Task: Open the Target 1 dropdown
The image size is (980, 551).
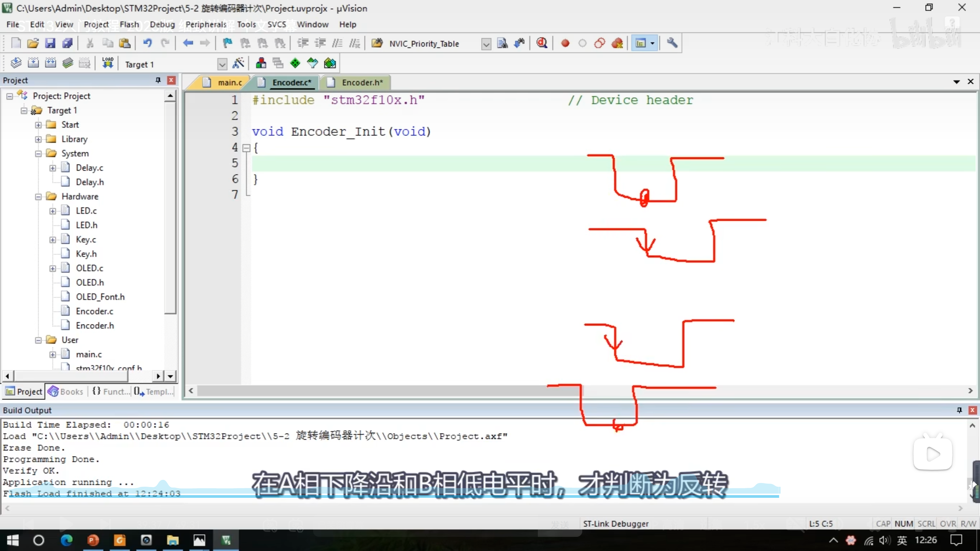Action: click(x=222, y=64)
